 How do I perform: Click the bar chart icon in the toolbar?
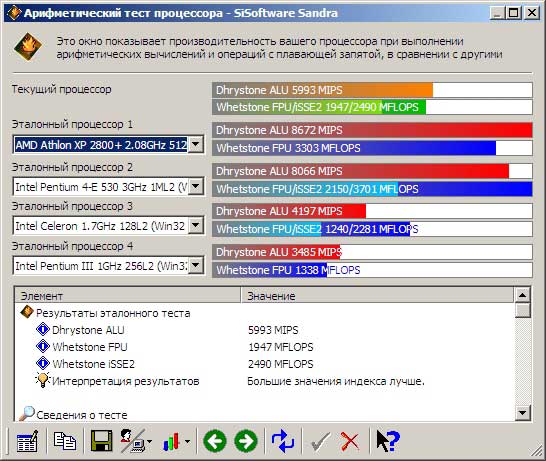(171, 442)
